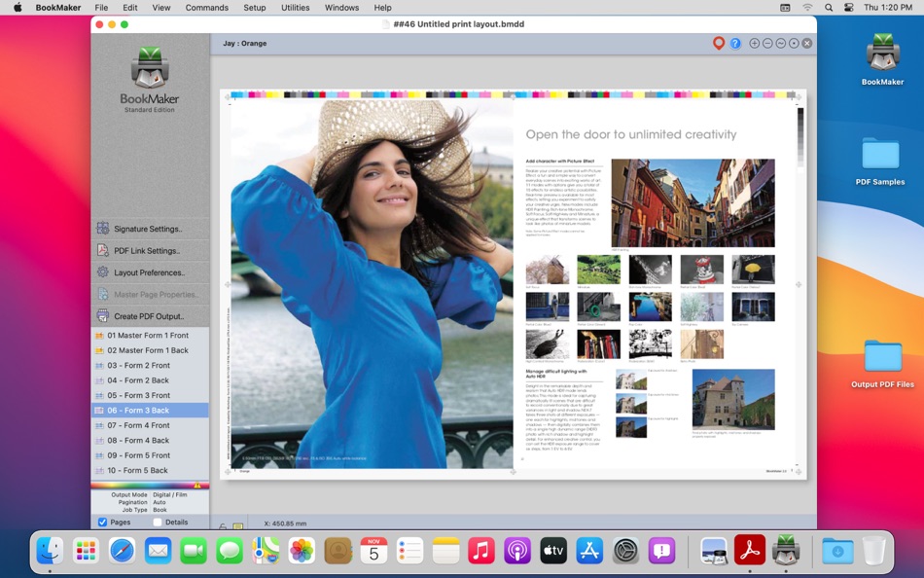Open Signature Settings
This screenshot has height=578, width=924.
click(x=148, y=229)
